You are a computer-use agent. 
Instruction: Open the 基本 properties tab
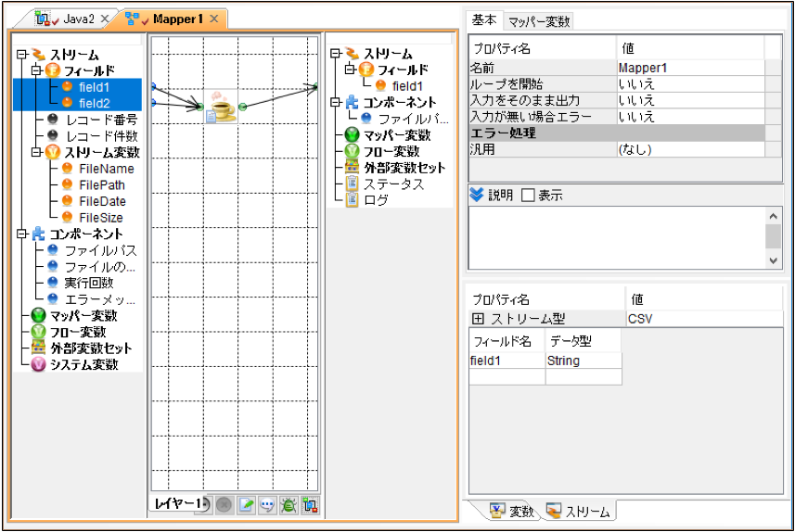click(x=484, y=20)
